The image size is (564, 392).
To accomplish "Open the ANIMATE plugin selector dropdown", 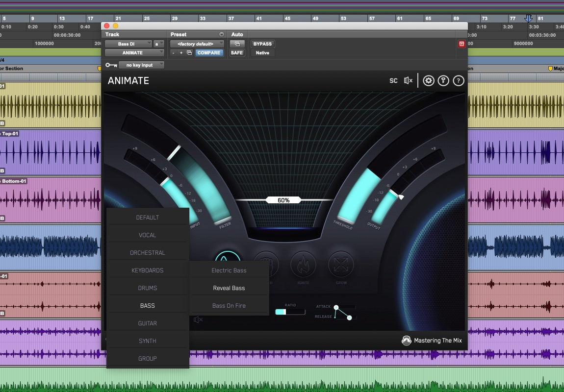I will [x=134, y=53].
